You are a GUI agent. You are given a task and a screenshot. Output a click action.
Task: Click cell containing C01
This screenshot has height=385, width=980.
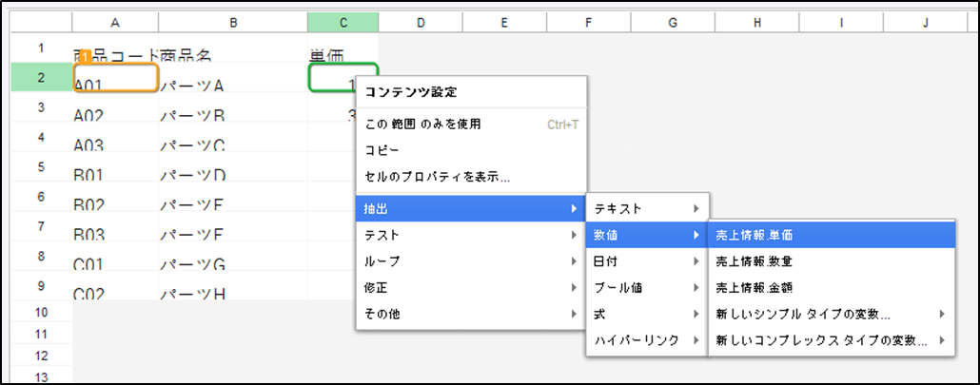115,256
